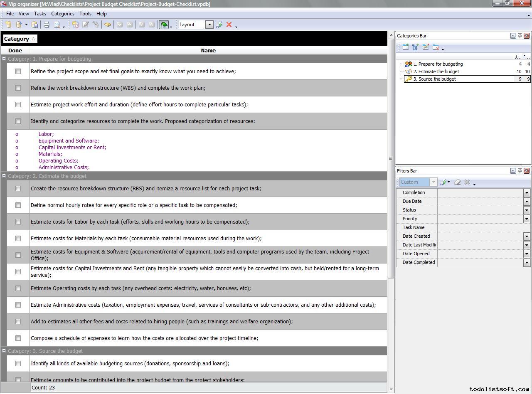
Task: Collapse Category 2 Estimate the budget group
Action: tap(4, 176)
